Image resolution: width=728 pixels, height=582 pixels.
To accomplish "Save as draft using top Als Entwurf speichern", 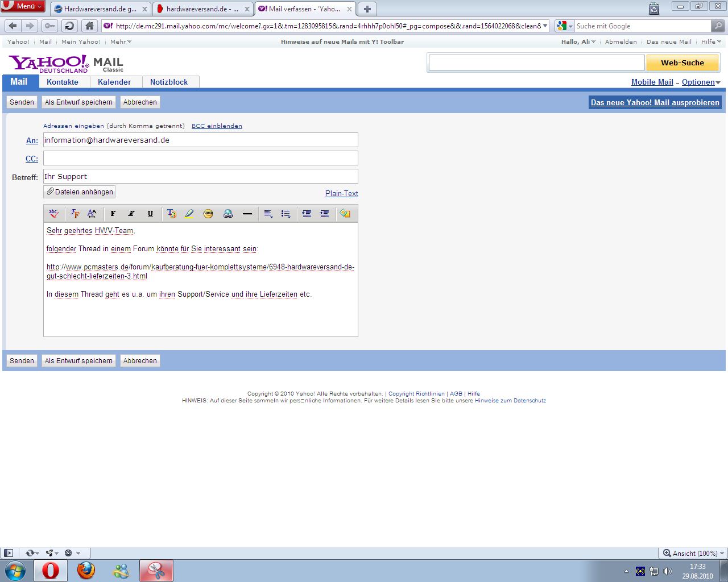I will pos(78,102).
